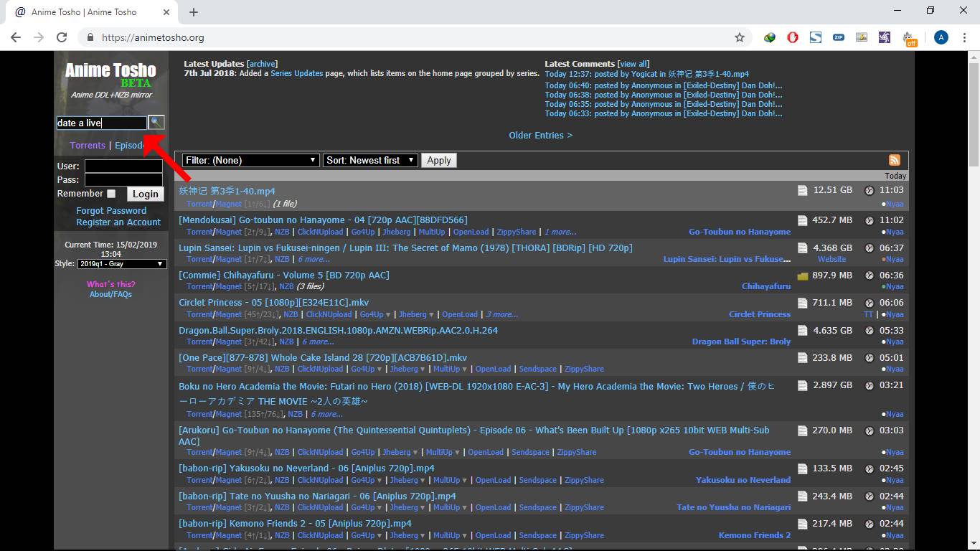This screenshot has height=551, width=980.
Task: Tick the Remember checkbox
Action: 111,194
